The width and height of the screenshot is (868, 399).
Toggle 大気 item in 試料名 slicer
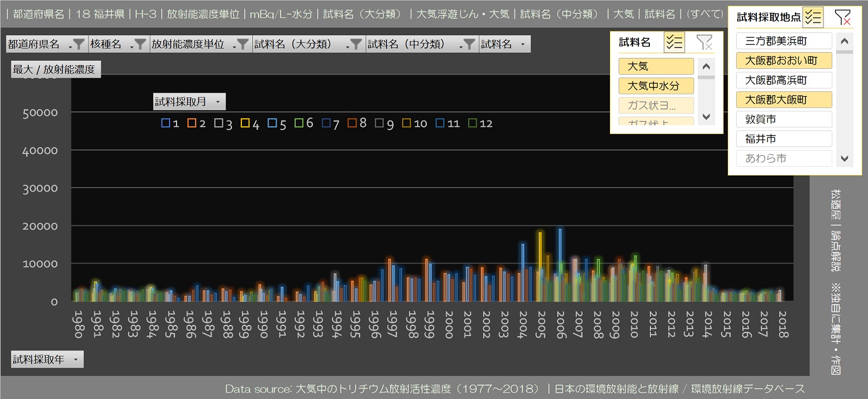[656, 67]
